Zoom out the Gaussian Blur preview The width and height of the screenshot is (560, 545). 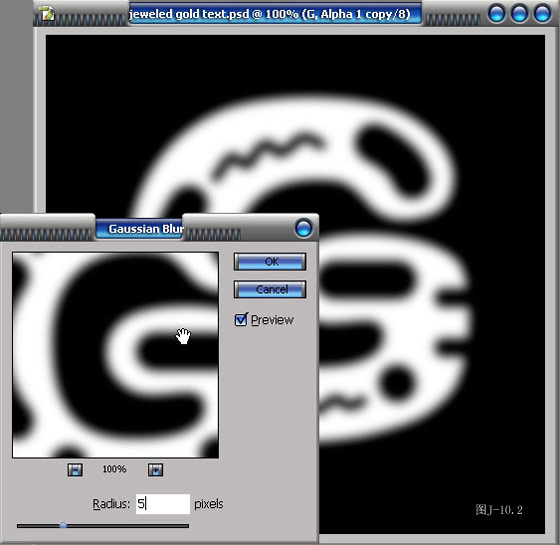click(75, 470)
